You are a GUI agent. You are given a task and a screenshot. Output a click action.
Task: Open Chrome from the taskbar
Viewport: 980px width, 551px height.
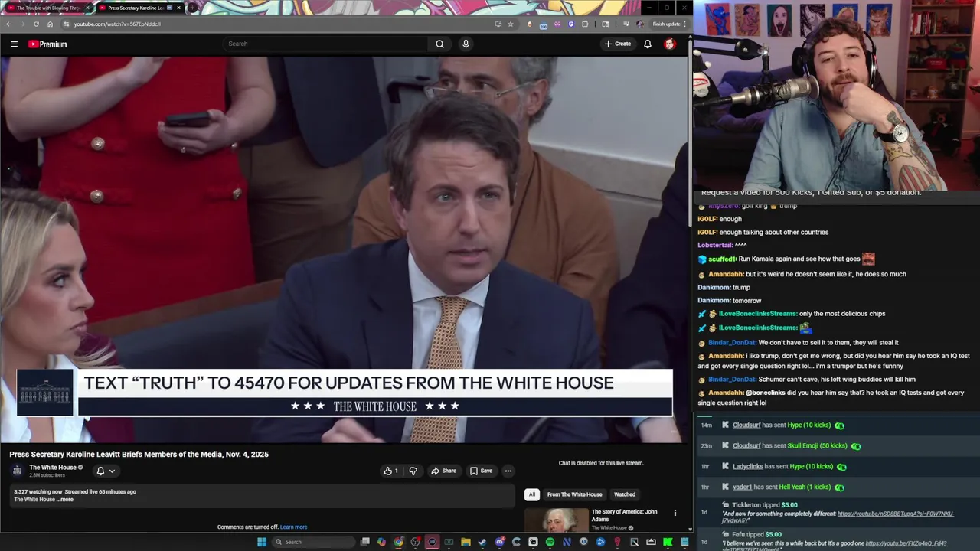tap(398, 542)
